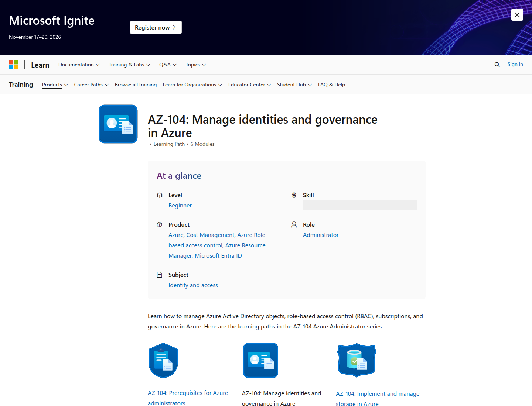532x406 pixels.
Task: Expand the Q&A dropdown
Action: click(x=168, y=65)
